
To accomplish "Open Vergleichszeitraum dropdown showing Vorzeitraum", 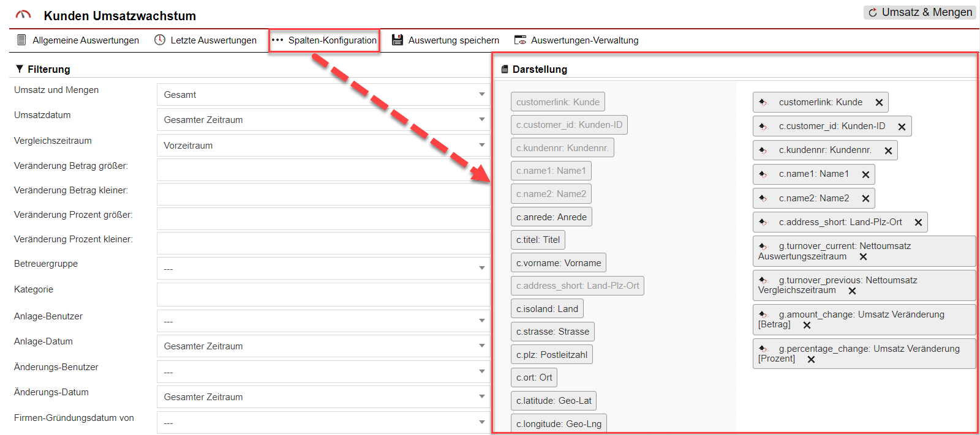I will tap(323, 146).
